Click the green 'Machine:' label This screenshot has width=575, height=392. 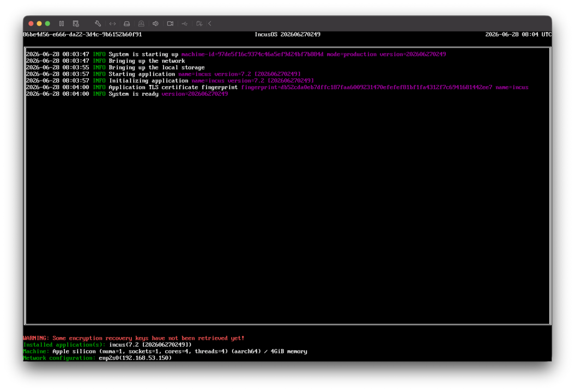pyautogui.click(x=36, y=351)
